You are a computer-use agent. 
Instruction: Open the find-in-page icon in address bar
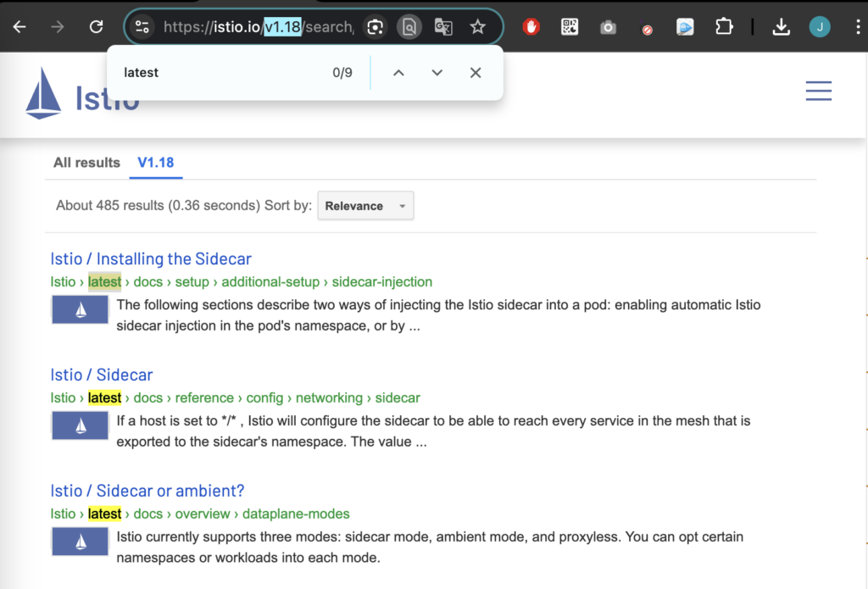409,26
